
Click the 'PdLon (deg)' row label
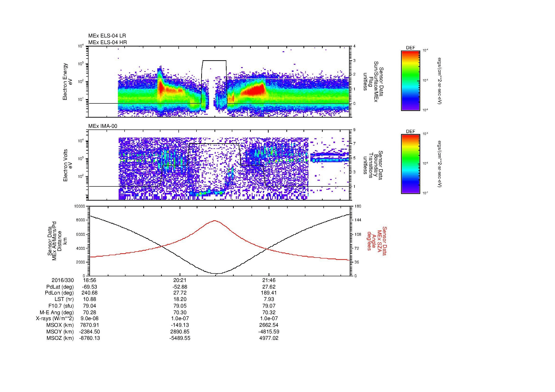point(59,293)
